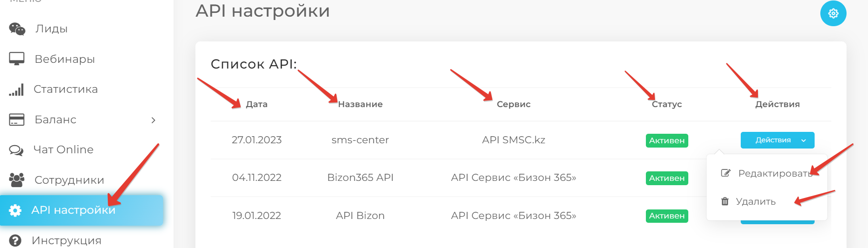Choose Удалить in the dropdown menu
The image size is (868, 248).
756,201
